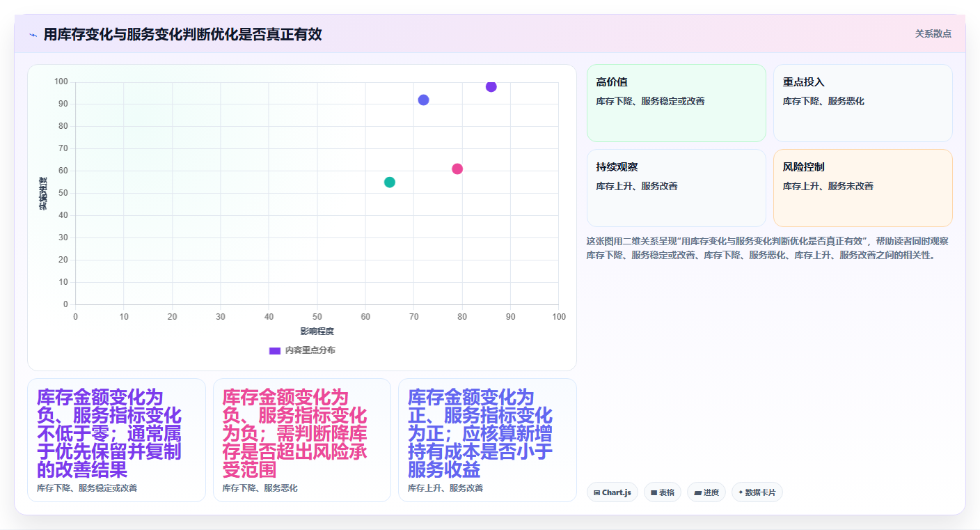980x530 pixels.
Task: Toggle the 内容重点分布 legend item
Action: 302,350
